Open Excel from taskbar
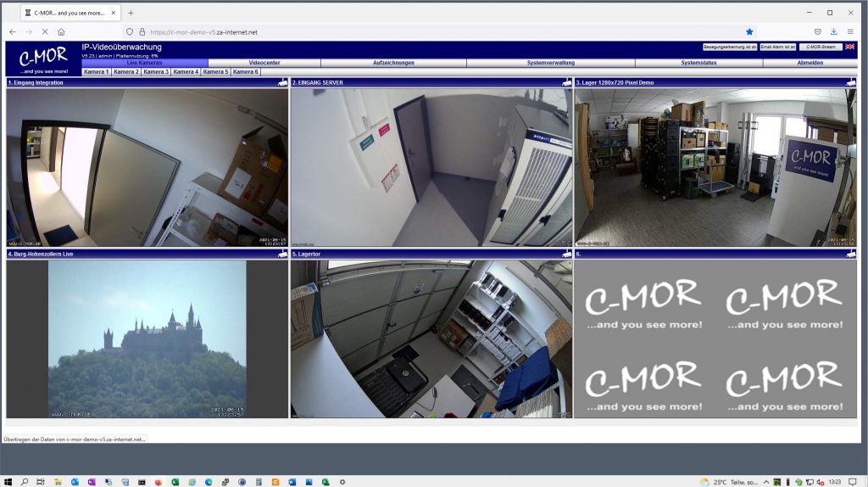This screenshot has width=868, height=487. click(x=175, y=482)
